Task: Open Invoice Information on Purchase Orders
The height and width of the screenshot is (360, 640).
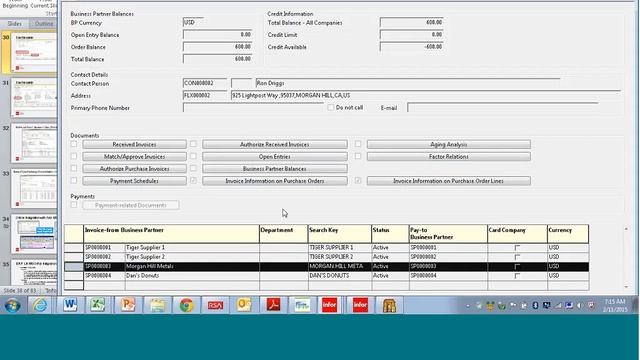Action: [x=275, y=181]
